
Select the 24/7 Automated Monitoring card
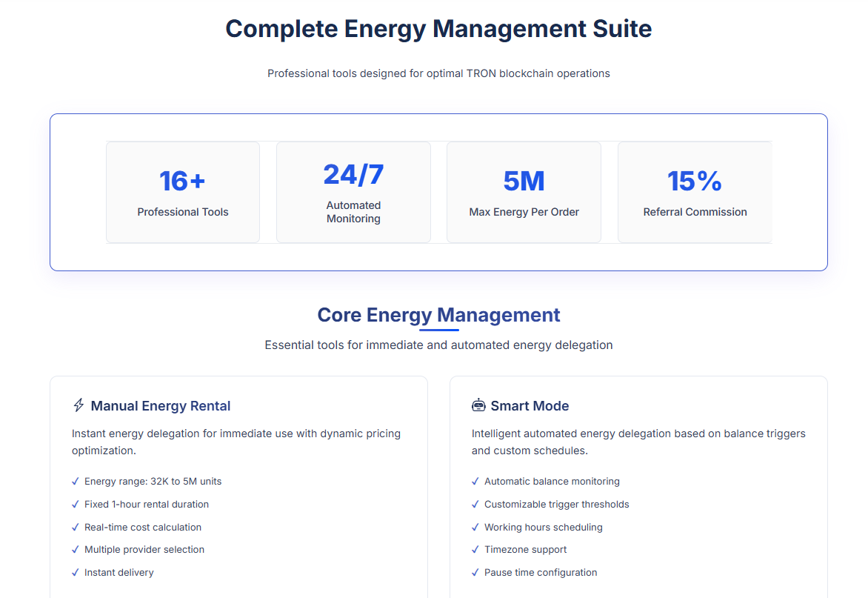point(353,192)
